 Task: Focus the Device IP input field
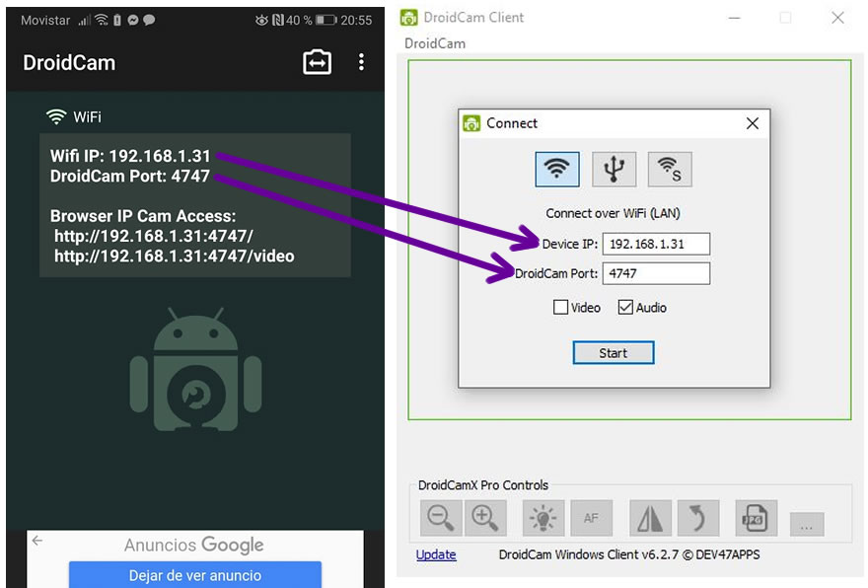656,244
